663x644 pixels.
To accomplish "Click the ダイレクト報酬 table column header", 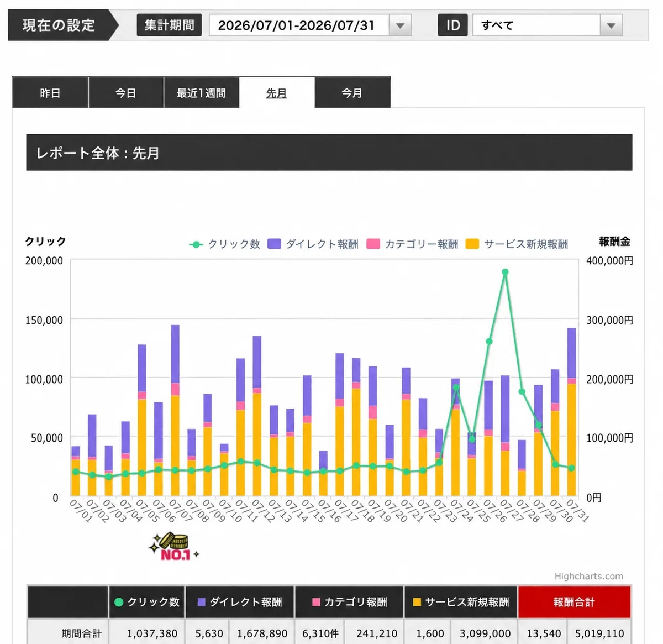I will pos(240,602).
